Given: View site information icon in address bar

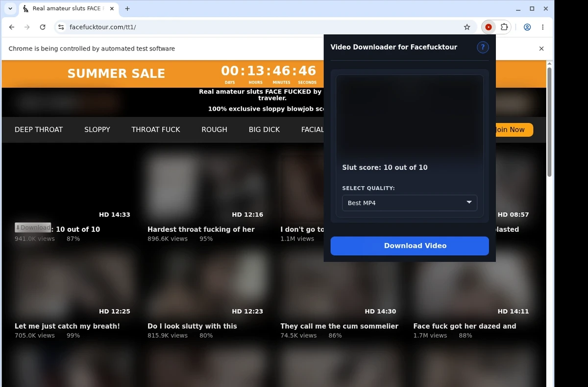Looking at the screenshot, I should [61, 27].
